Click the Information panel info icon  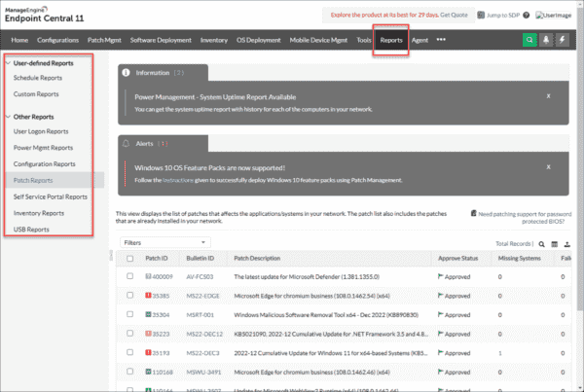pyautogui.click(x=126, y=73)
